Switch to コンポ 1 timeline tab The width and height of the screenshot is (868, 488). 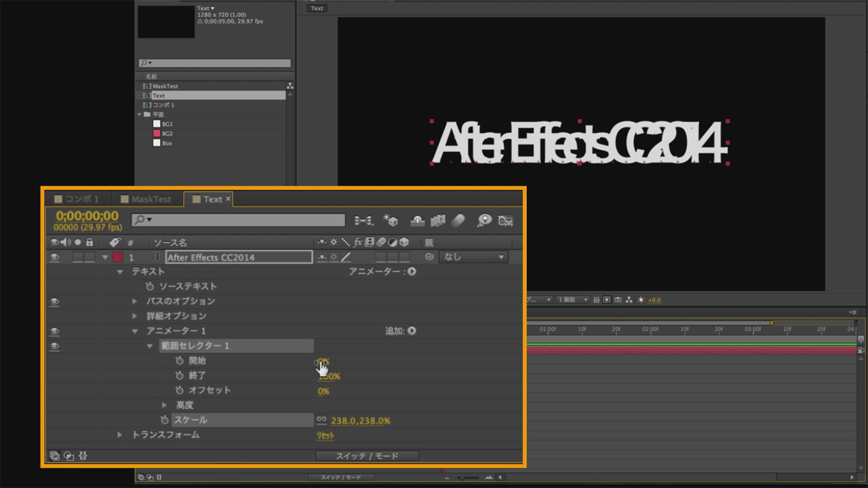(x=77, y=199)
